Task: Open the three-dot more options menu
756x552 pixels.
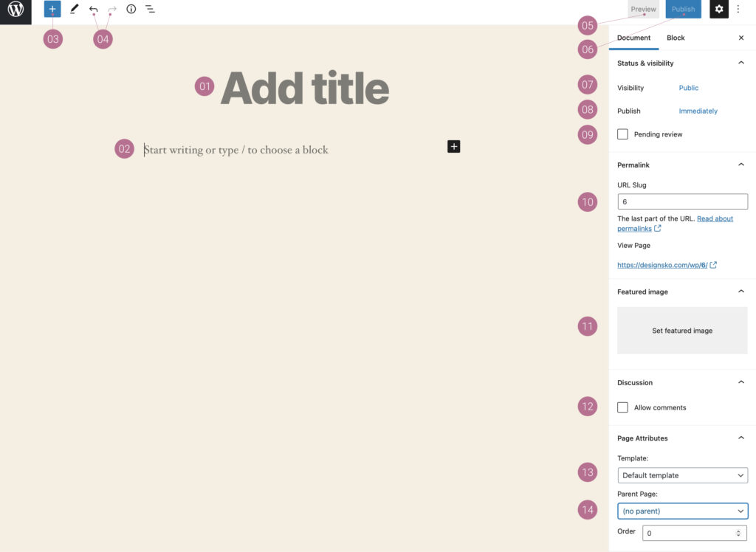Action: tap(738, 8)
